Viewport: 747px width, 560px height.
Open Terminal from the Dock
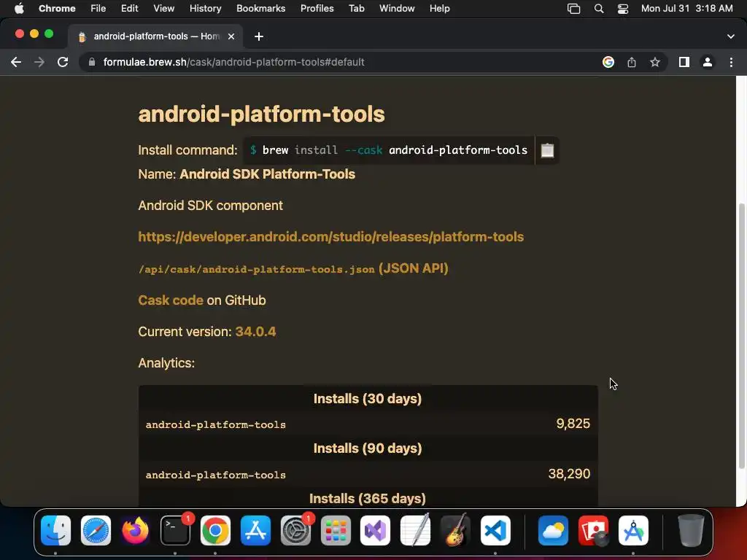coord(175,531)
